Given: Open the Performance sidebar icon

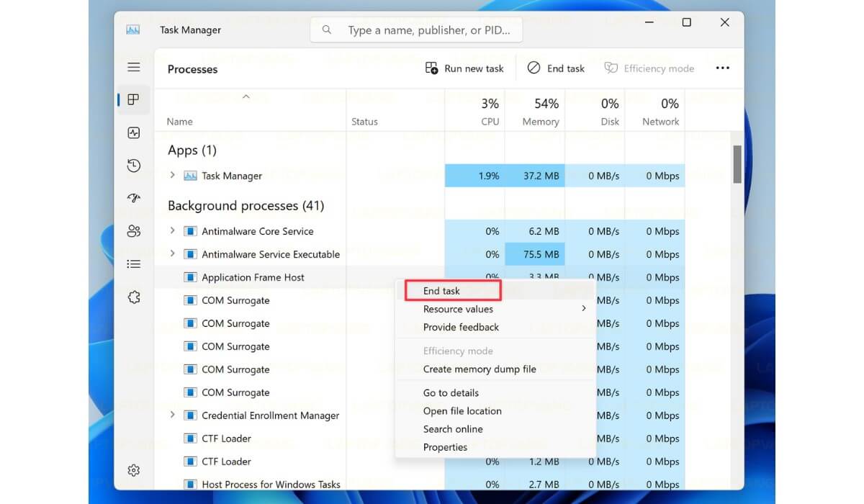Looking at the screenshot, I should (x=133, y=133).
